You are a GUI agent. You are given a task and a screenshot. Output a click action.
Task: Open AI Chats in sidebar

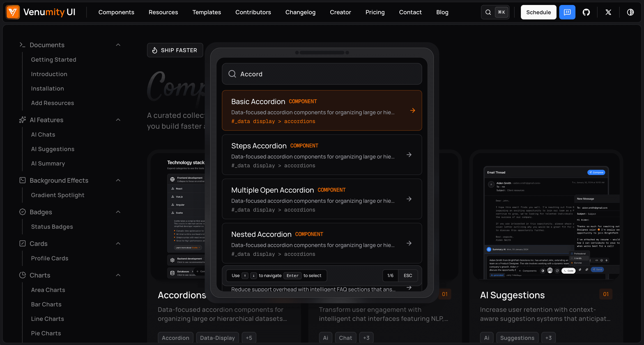(x=43, y=135)
